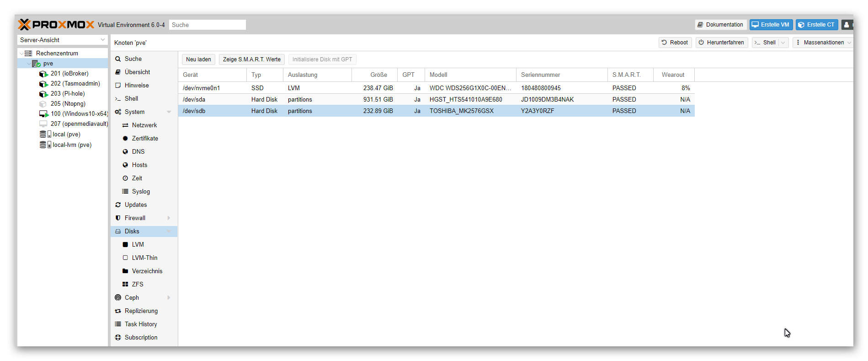Click the Updates refresh icon
Screen dimensions: 868x361
(x=118, y=205)
